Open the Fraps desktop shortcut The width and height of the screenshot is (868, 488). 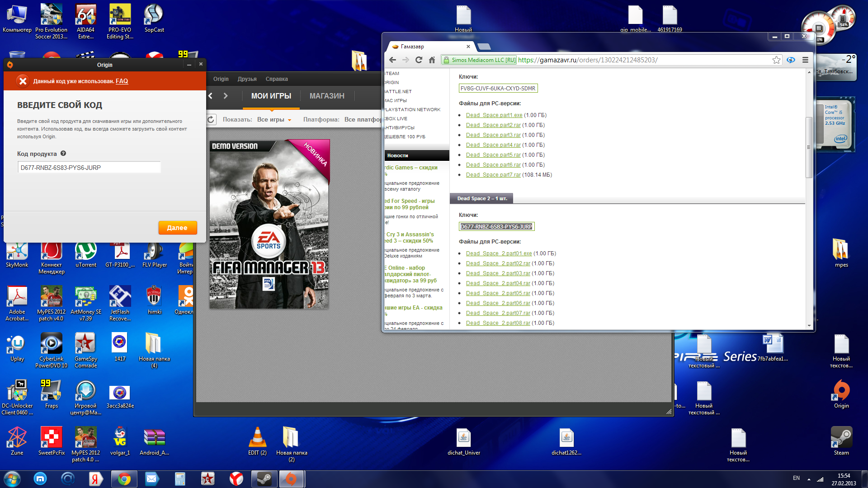coord(51,394)
